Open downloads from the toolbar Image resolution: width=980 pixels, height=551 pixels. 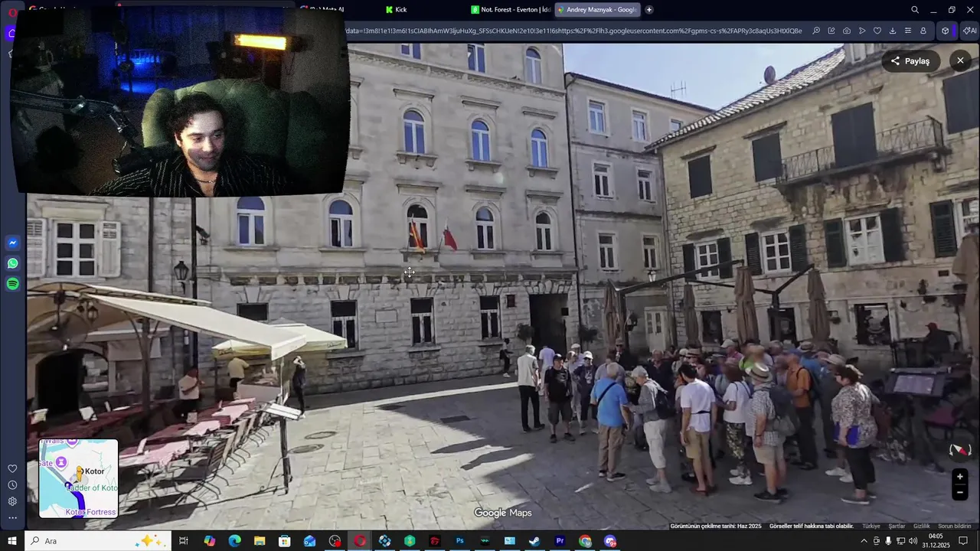[x=893, y=31]
